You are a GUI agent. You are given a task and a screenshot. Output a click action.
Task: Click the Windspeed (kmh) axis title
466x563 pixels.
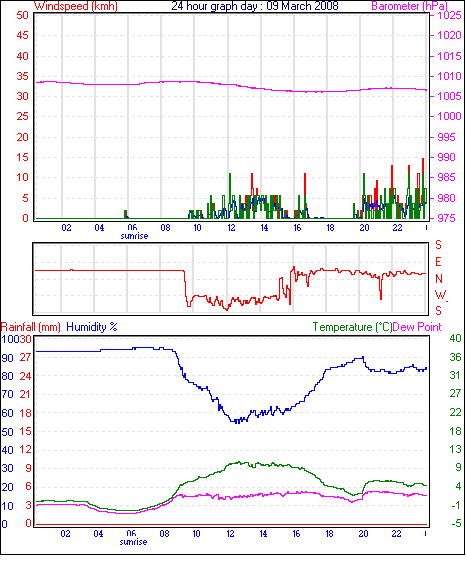point(76,6)
